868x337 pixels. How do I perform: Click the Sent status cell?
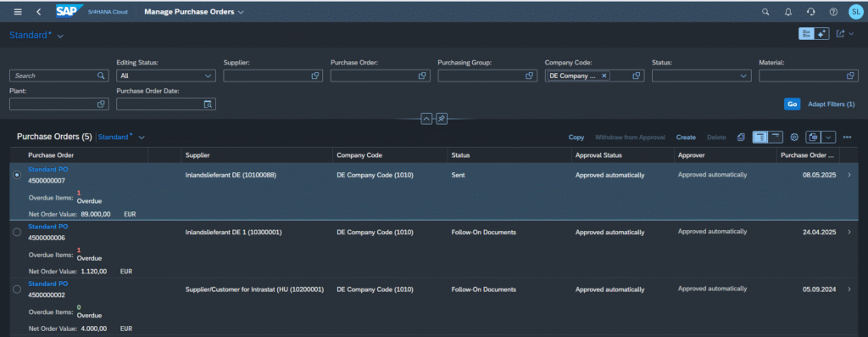pyautogui.click(x=459, y=175)
